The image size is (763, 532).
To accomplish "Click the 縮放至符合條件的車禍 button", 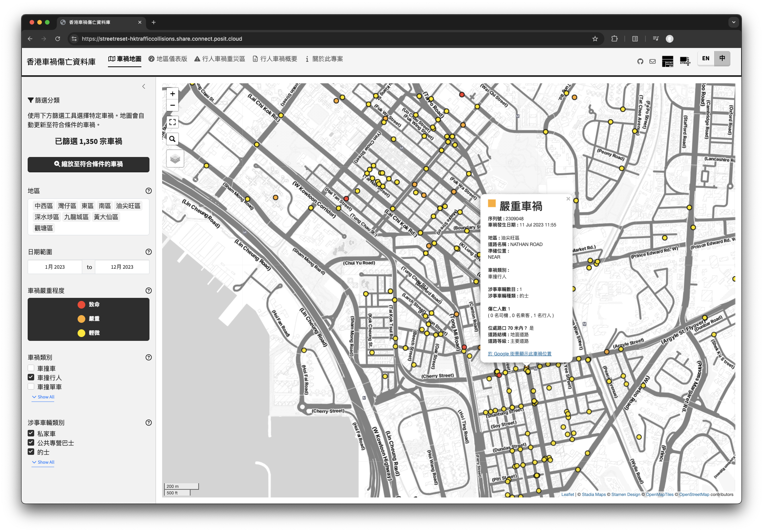I will pyautogui.click(x=88, y=164).
